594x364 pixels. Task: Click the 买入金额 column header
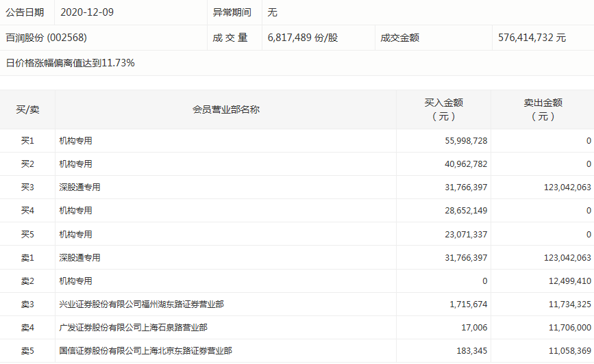click(x=443, y=109)
